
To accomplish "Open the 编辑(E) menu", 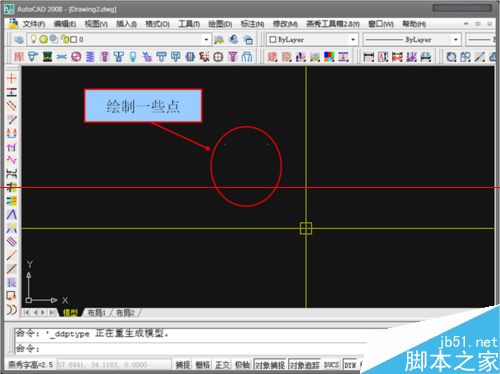I will pyautogui.click(x=65, y=24).
